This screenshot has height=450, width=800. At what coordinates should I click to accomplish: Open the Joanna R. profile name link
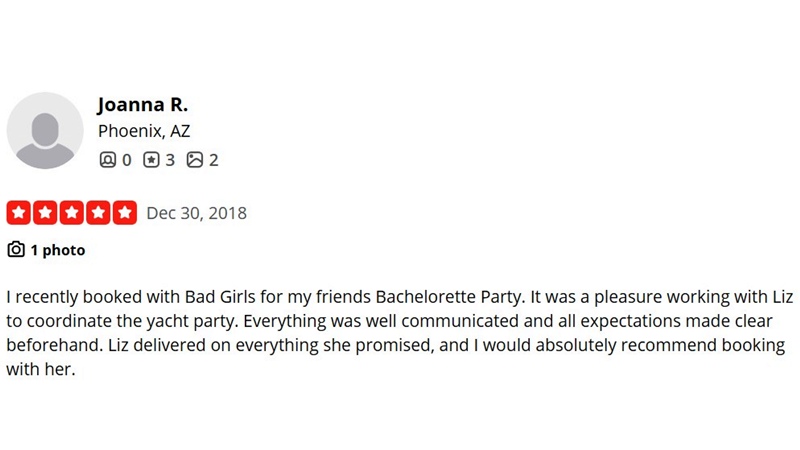[x=142, y=105]
